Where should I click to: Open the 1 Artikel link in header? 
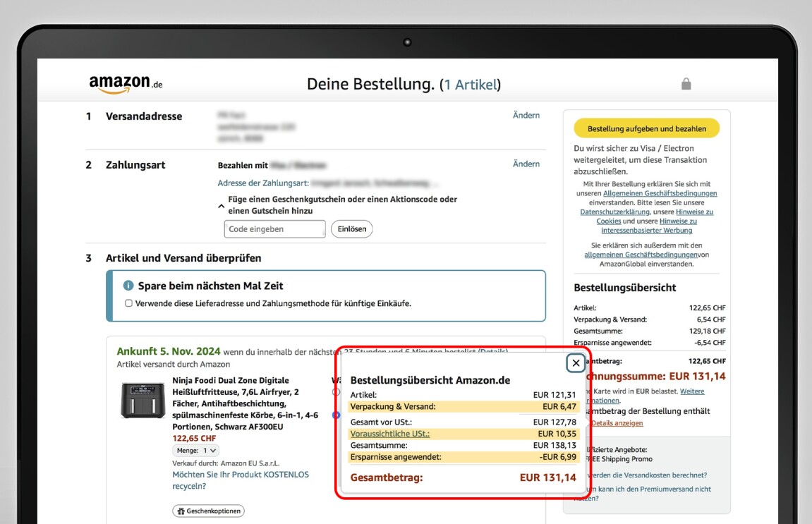[470, 85]
